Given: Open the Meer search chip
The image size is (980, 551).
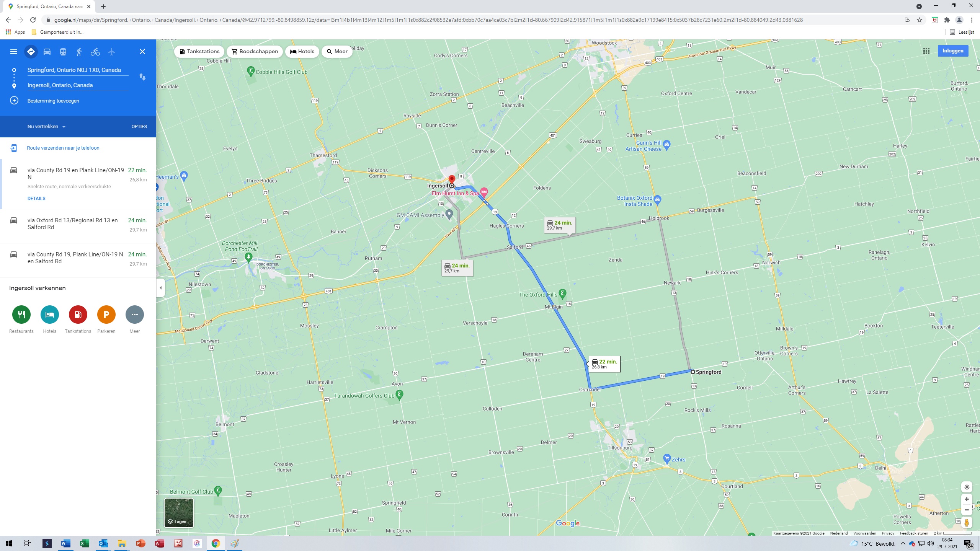Looking at the screenshot, I should (x=337, y=52).
